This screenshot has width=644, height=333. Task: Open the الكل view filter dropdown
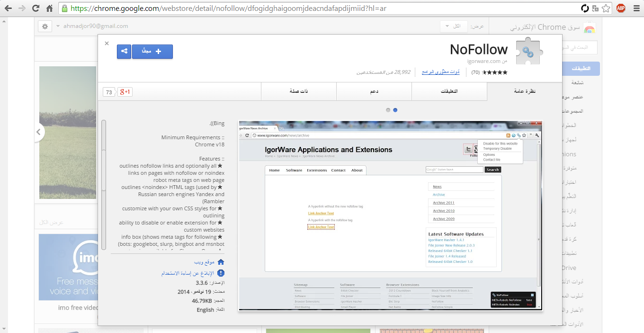click(453, 26)
